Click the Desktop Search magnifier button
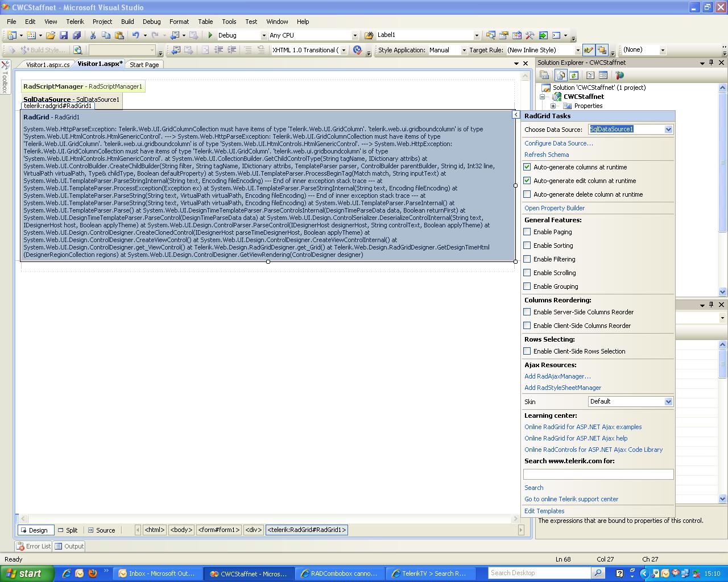Viewport: 728px width, 582px height. pyautogui.click(x=598, y=573)
